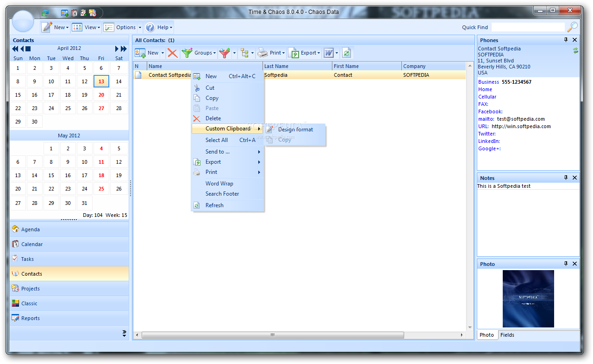Expand the Send to submenu

(x=227, y=152)
